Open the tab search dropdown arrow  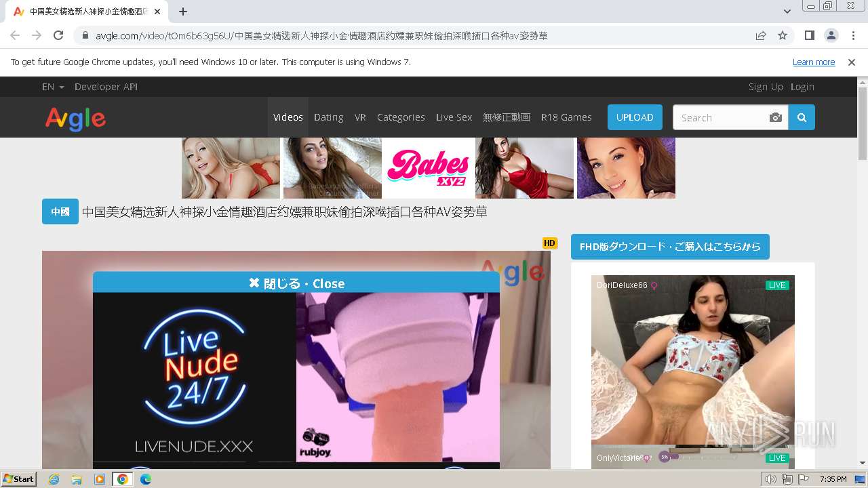787,12
